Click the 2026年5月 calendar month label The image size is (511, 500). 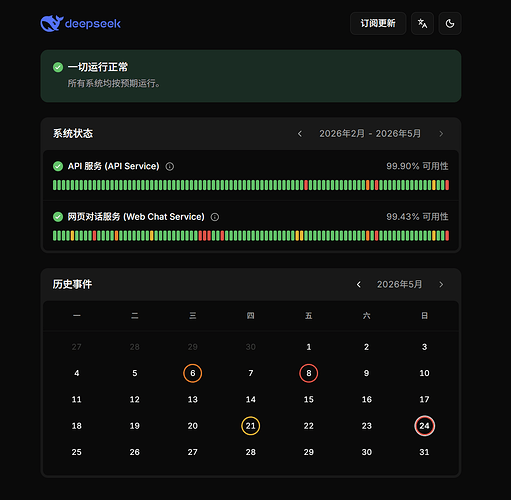tap(399, 284)
